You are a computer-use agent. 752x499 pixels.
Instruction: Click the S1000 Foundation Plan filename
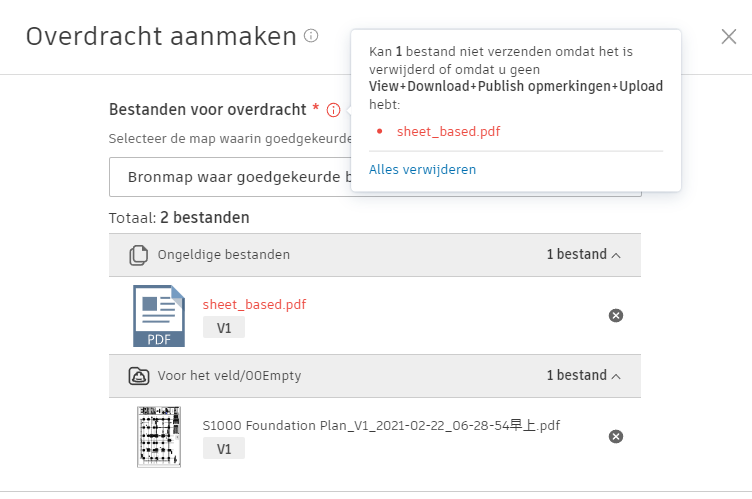point(381,425)
